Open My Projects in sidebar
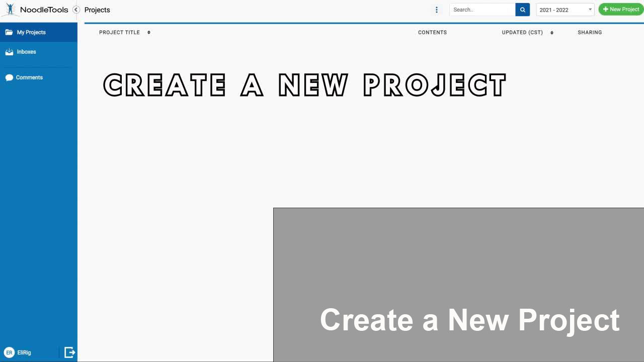Screen dimensions: 644x362 [39, 32]
